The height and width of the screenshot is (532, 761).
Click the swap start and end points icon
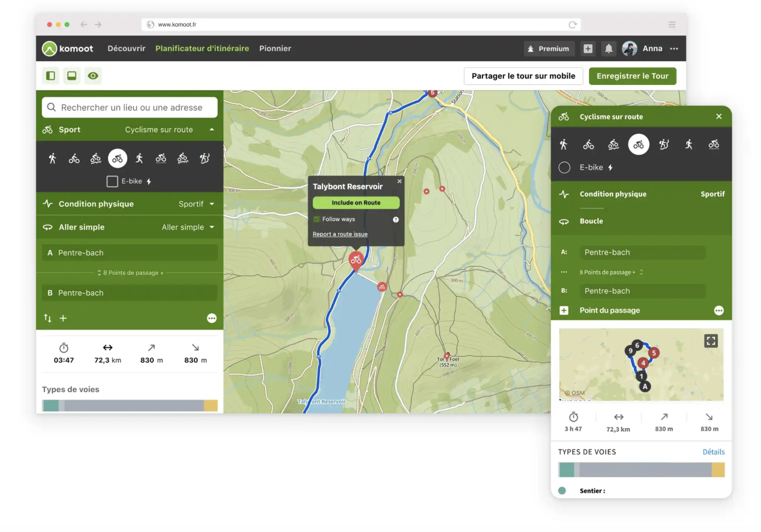(x=48, y=318)
